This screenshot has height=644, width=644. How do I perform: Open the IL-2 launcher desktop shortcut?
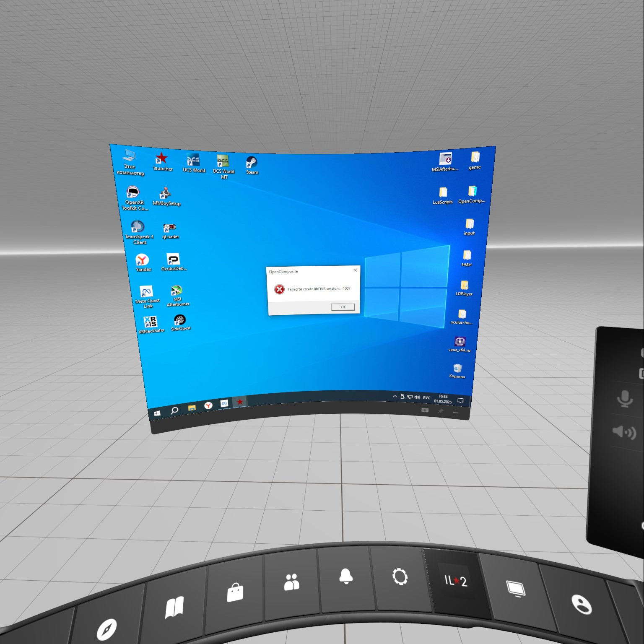[x=162, y=162]
